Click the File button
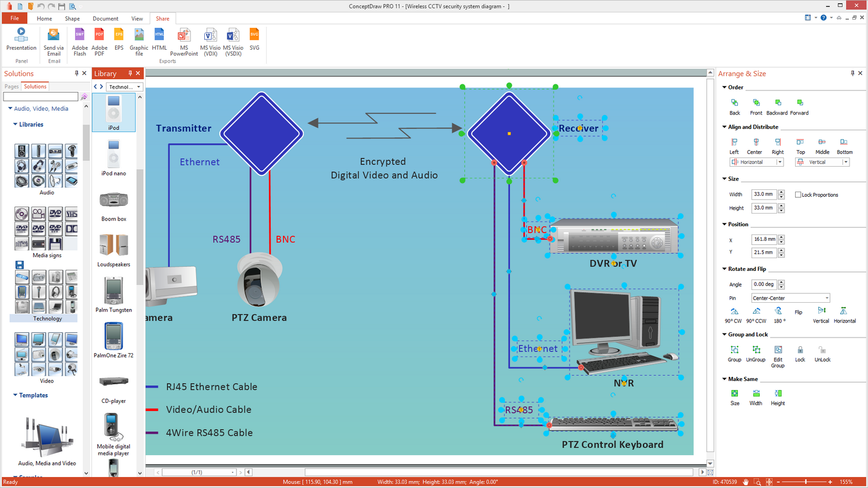This screenshot has height=488, width=868. click(14, 19)
